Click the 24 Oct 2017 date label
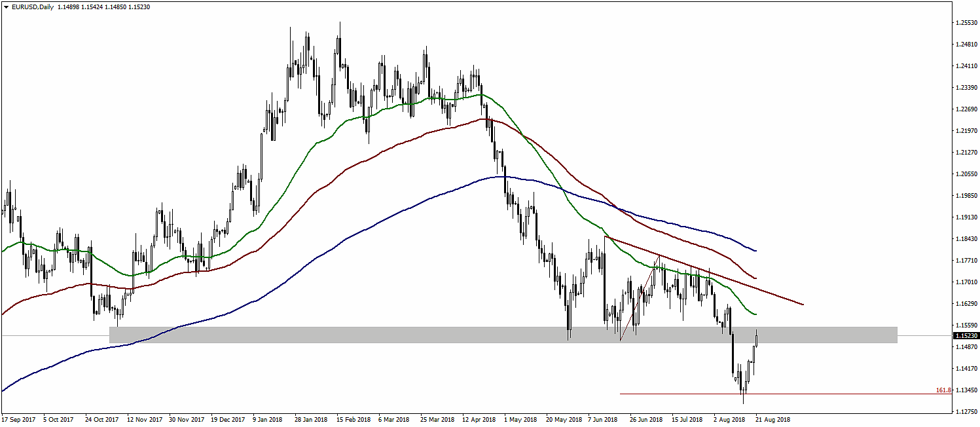 102,420
